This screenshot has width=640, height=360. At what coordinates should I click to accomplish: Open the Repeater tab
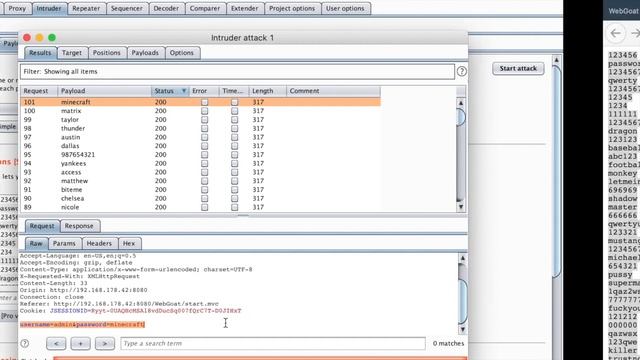pos(86,9)
